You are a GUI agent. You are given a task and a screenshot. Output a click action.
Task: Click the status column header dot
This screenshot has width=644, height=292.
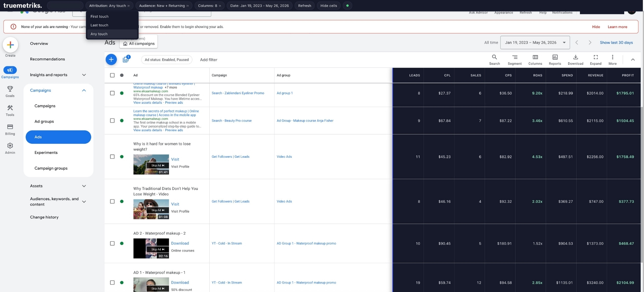tap(122, 75)
